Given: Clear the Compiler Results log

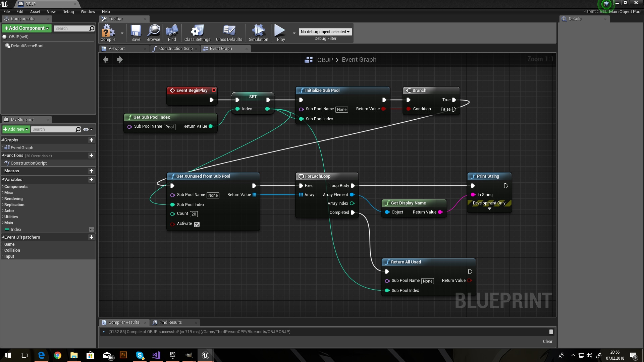Looking at the screenshot, I should tap(547, 341).
